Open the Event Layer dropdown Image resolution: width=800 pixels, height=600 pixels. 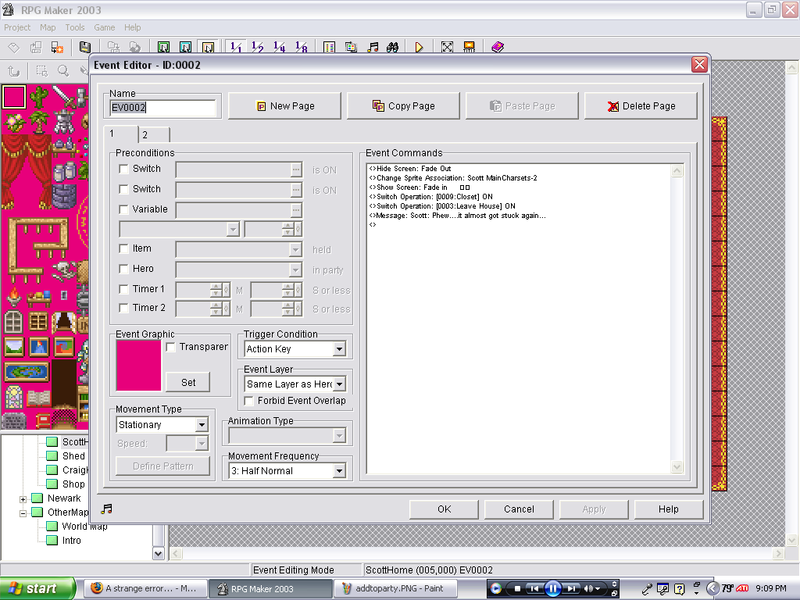(339, 384)
